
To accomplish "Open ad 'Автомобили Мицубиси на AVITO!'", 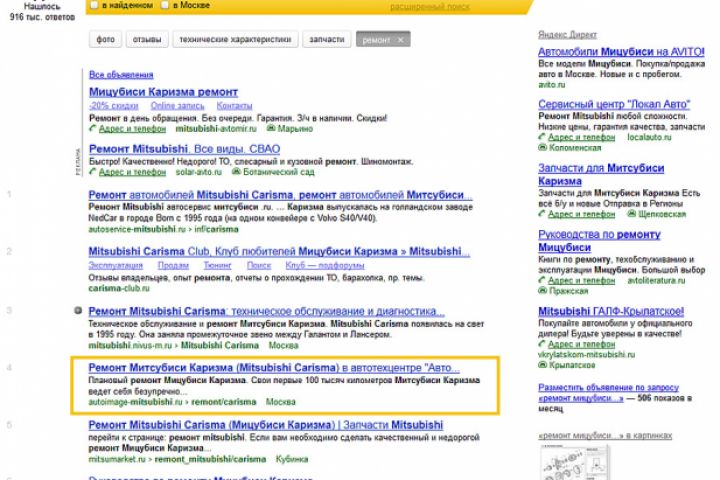I will coord(621,51).
